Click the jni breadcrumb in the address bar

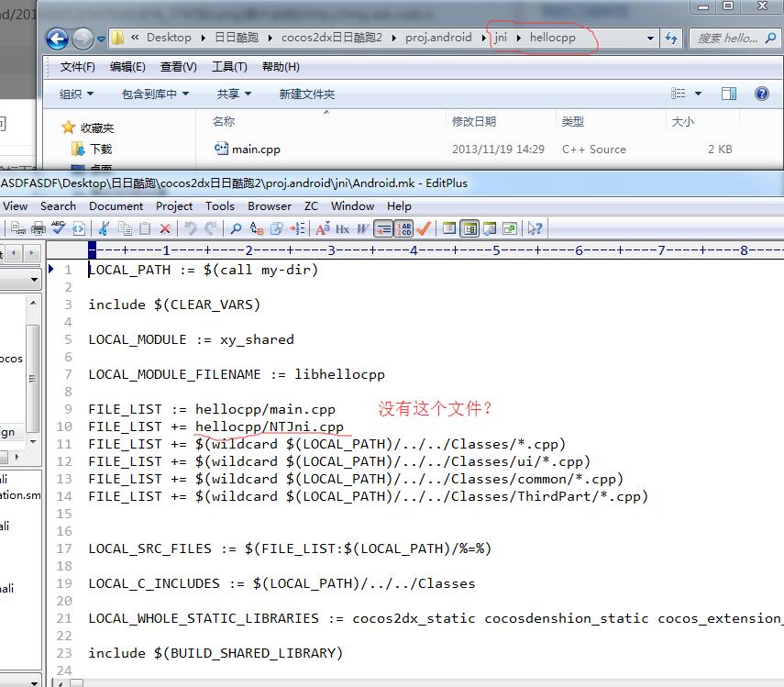pyautogui.click(x=501, y=38)
